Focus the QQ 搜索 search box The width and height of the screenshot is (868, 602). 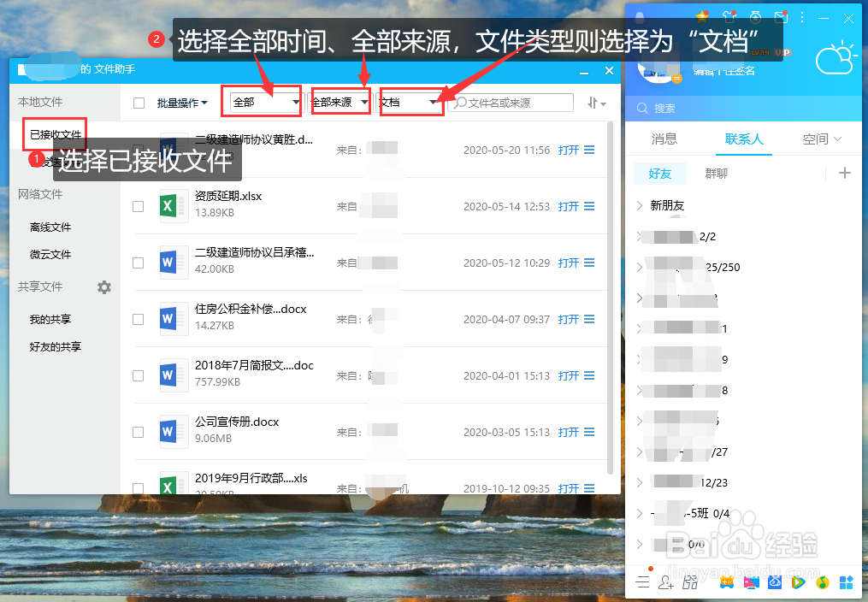[x=744, y=109]
